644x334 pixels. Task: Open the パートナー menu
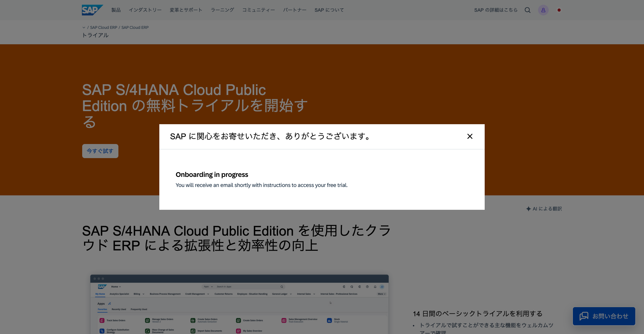click(x=295, y=10)
